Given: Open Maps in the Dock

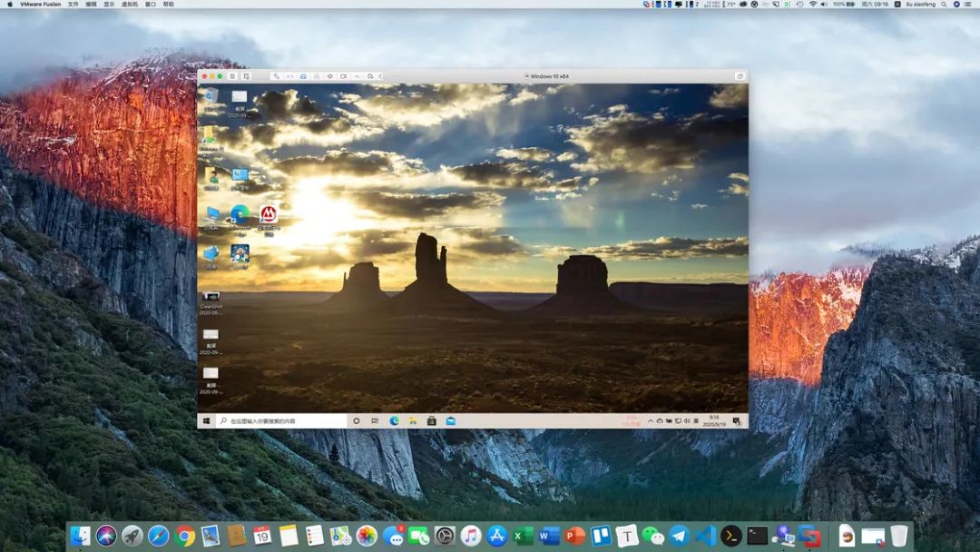Looking at the screenshot, I should tap(340, 536).
